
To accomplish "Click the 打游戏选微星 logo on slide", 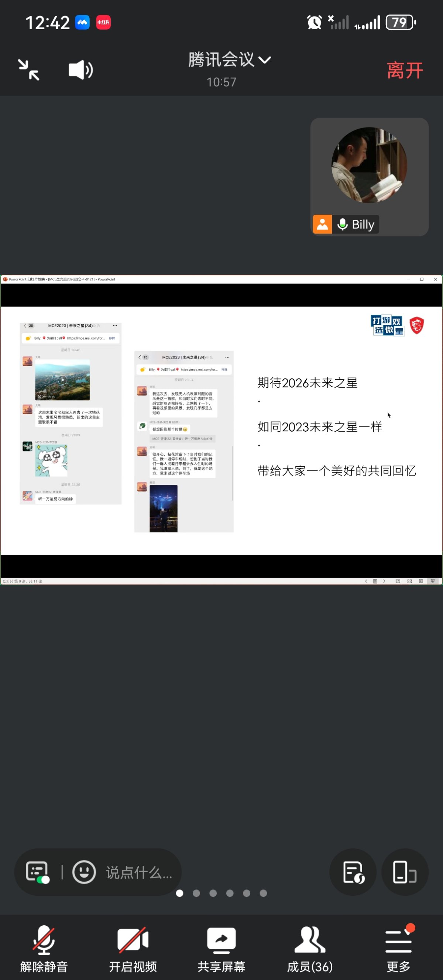I will 387,326.
